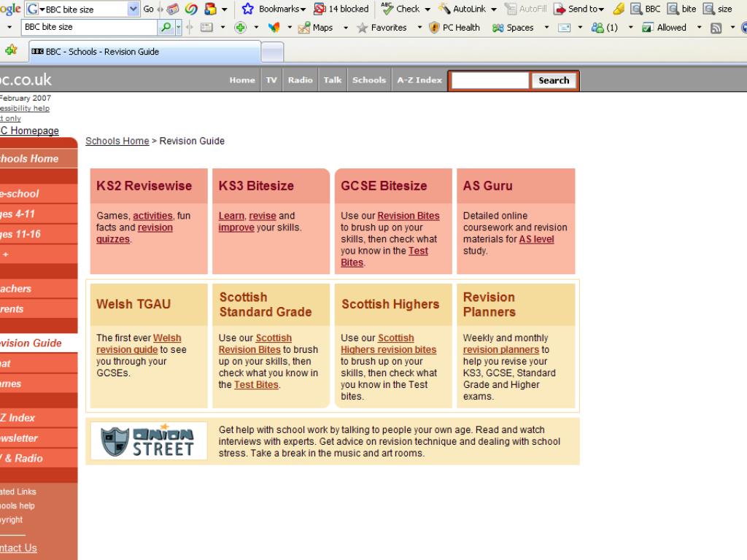The width and height of the screenshot is (747, 560).
Task: Click the find word 'bite' icon
Action: pos(673,9)
